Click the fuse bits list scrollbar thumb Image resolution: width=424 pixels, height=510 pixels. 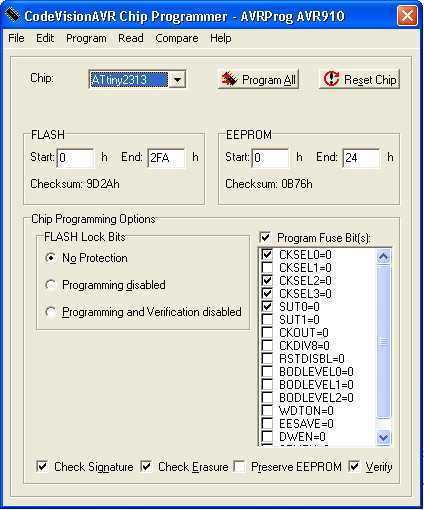(x=383, y=341)
